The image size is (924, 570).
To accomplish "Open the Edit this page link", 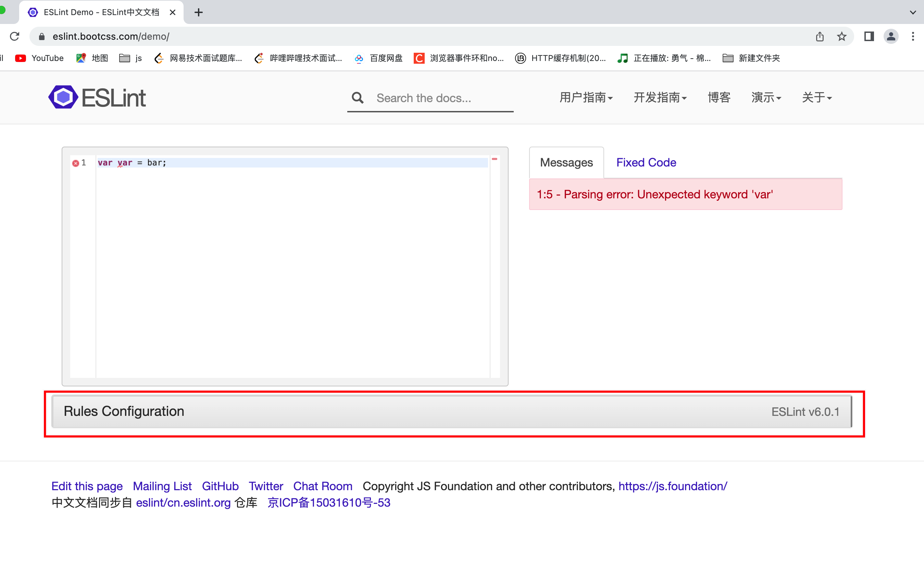I will click(x=87, y=486).
